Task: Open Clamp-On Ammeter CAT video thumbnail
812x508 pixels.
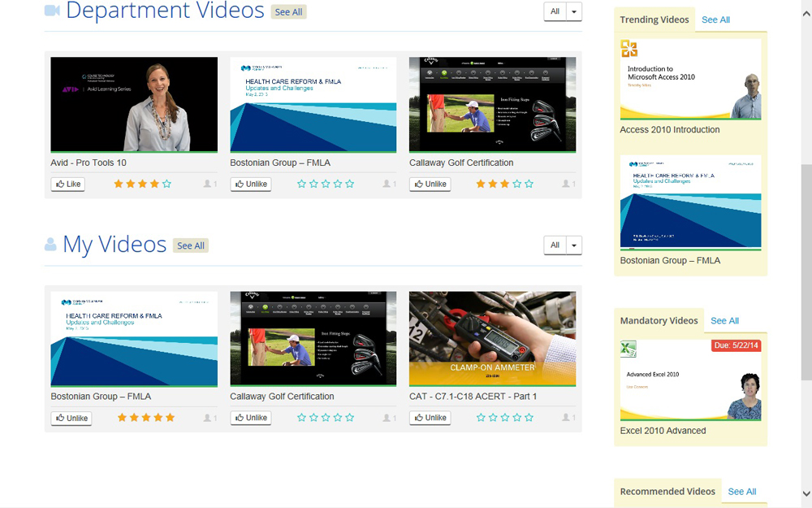Action: [x=493, y=339]
